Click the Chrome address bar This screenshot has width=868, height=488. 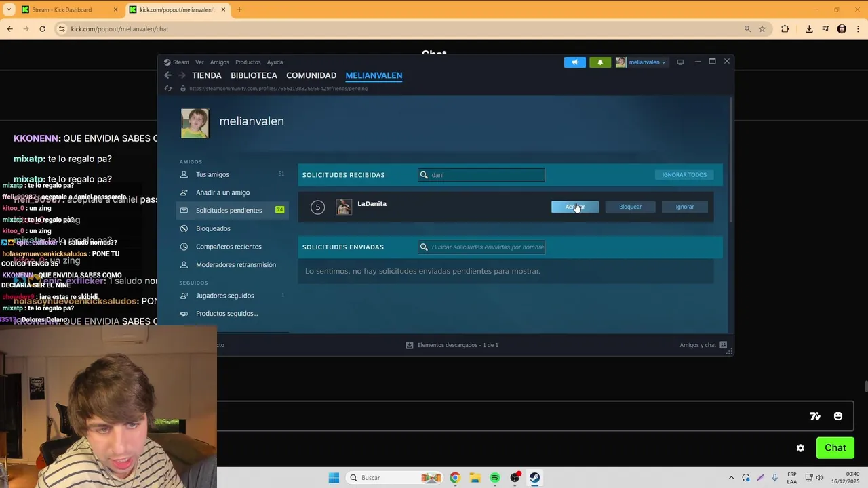pyautogui.click(x=400, y=29)
